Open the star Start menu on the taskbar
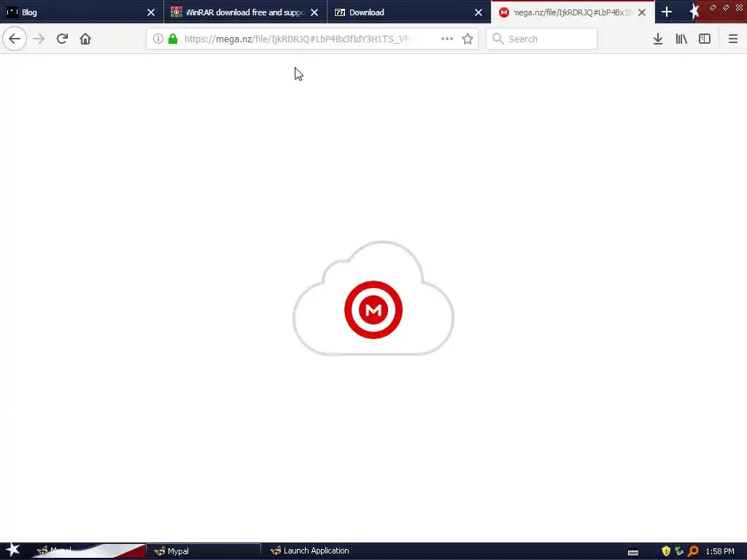This screenshot has width=747, height=560. [x=12, y=551]
